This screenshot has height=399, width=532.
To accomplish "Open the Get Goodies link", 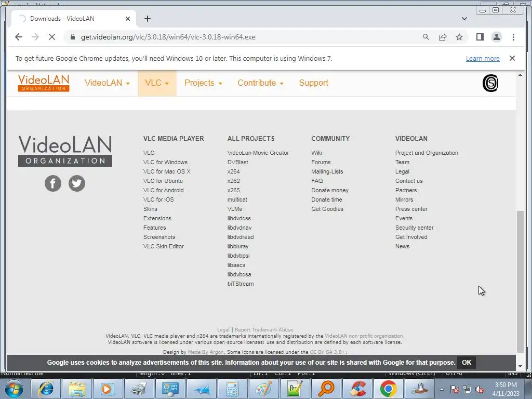I will coord(327,209).
